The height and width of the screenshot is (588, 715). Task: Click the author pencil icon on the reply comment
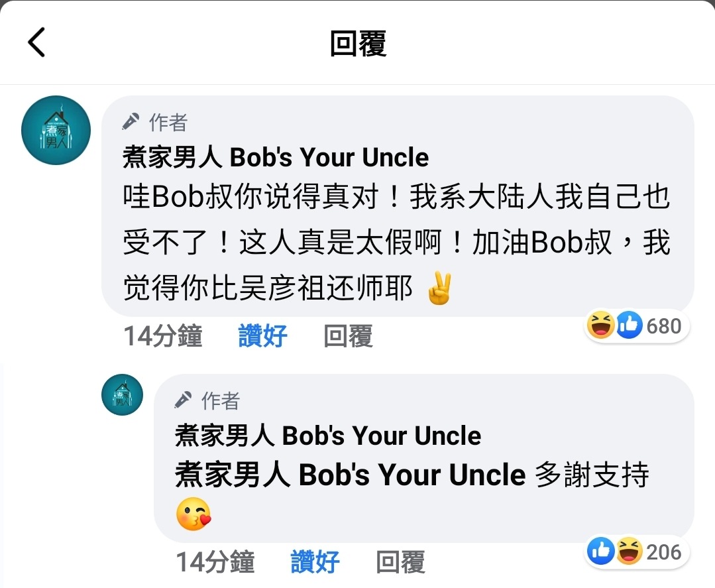tap(183, 400)
